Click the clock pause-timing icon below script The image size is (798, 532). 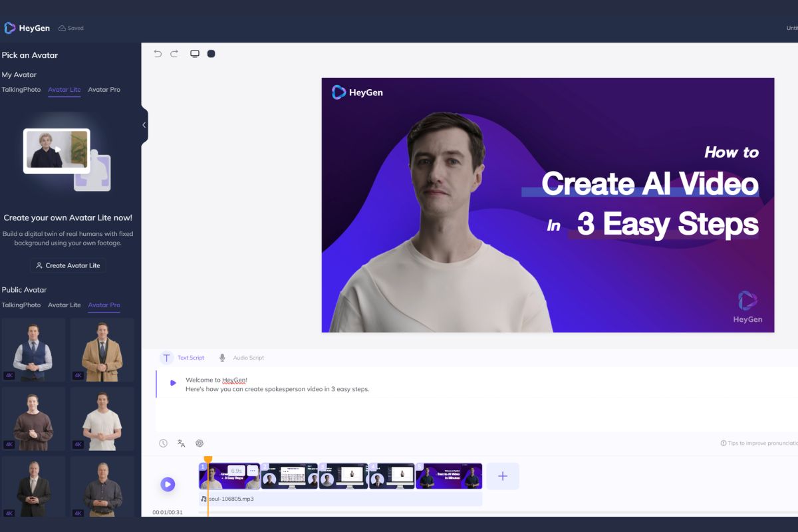163,444
